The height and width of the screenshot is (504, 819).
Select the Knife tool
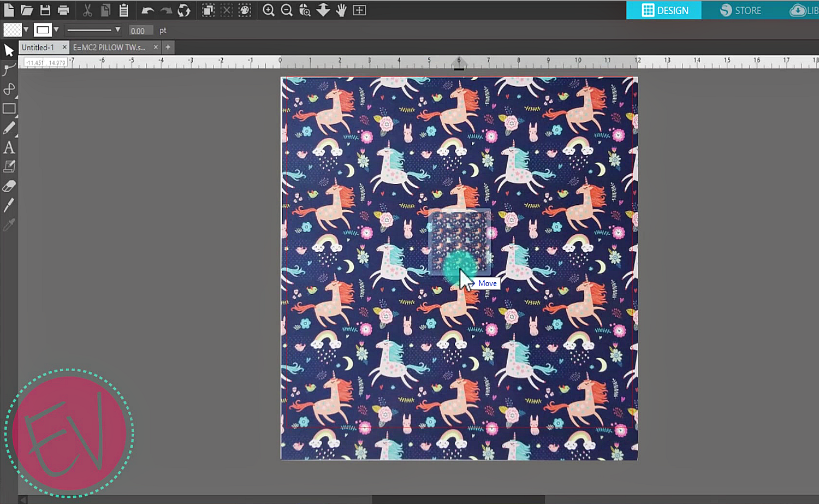tap(9, 205)
